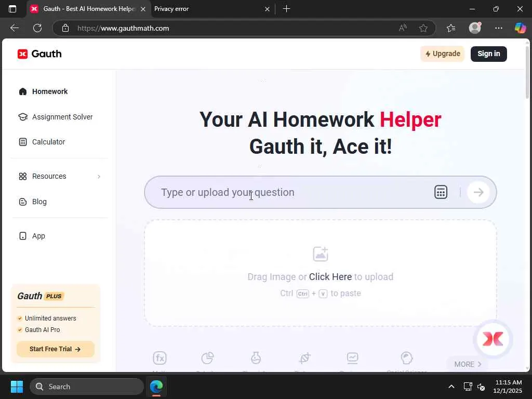Screen dimensions: 532x399
Task: Open the clock showing 11:15 AM
Action: (508, 387)
